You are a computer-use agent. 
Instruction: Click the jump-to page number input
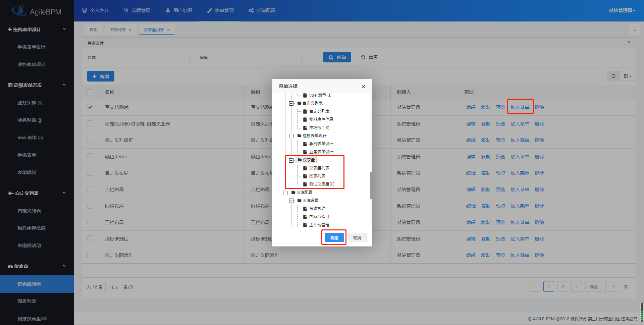[613, 287]
